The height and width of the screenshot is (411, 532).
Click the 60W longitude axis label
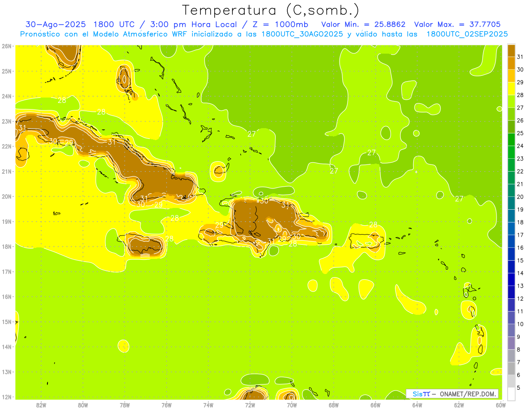(x=501, y=405)
